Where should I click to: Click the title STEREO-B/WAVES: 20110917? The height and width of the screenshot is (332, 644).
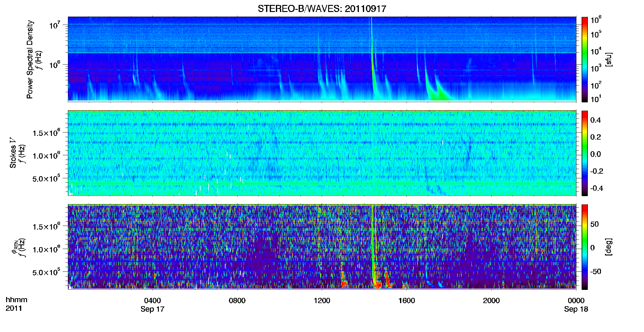322,9
